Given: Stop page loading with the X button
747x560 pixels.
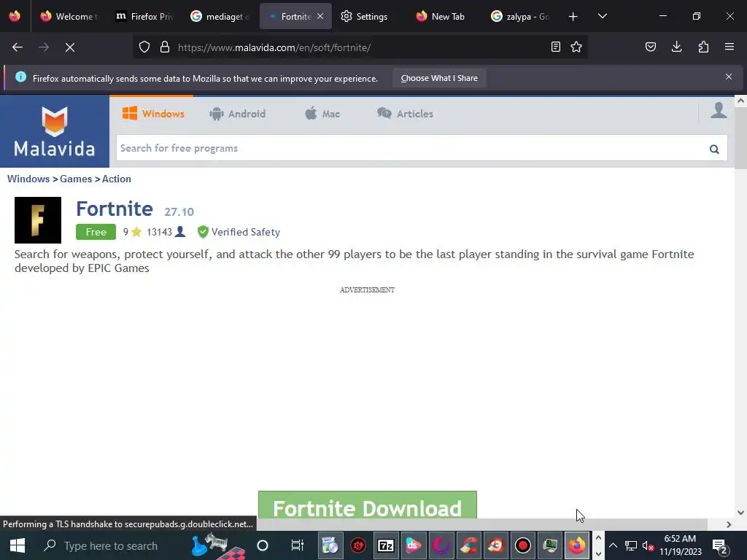Looking at the screenshot, I should point(70,47).
